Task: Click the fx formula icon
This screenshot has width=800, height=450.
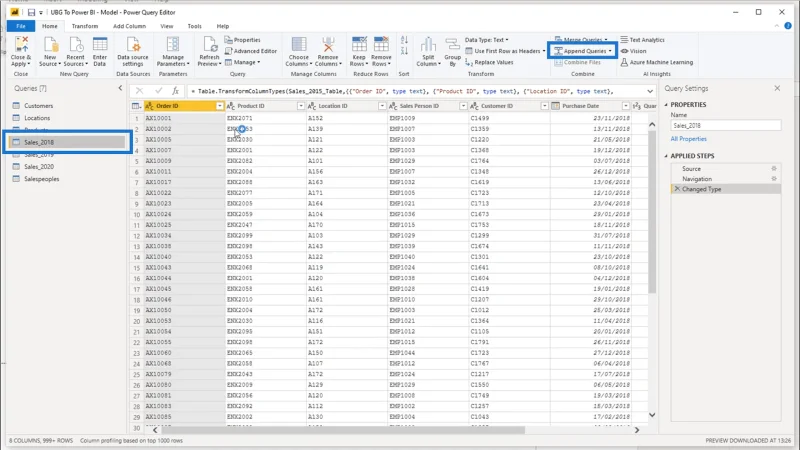Action: pyautogui.click(x=175, y=91)
